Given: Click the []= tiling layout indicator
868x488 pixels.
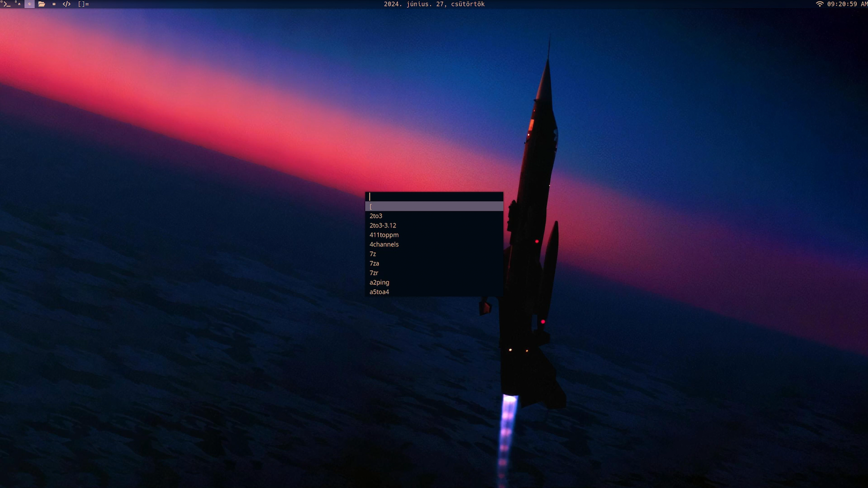Looking at the screenshot, I should pyautogui.click(x=84, y=4).
